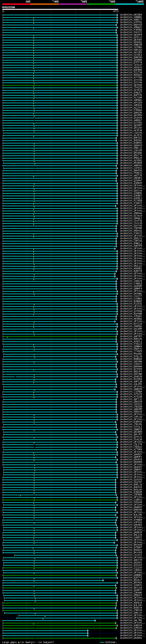Open hit UniRef100_B2B0T8

point(131,271)
